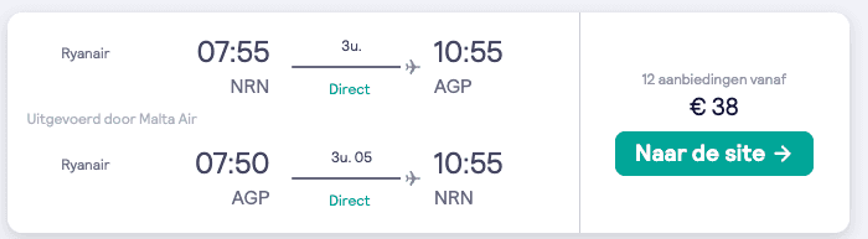
Task: Click the 3u. outbound duration text
Action: pos(351,46)
